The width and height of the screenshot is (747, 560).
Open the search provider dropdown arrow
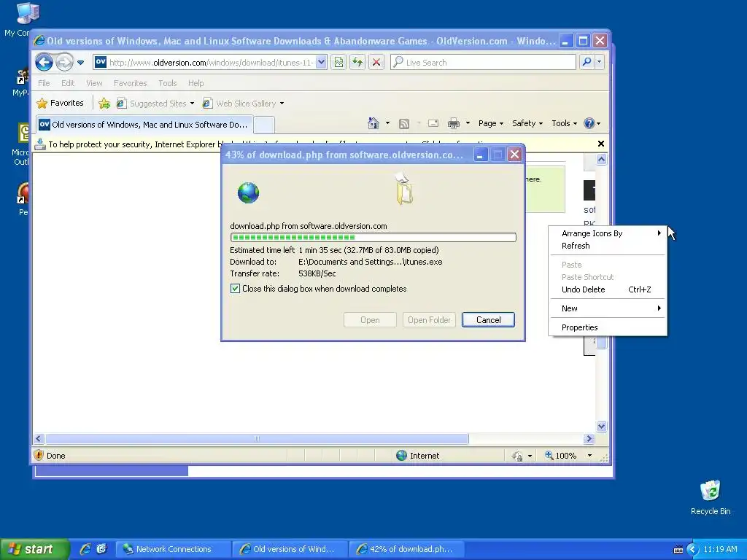point(600,63)
